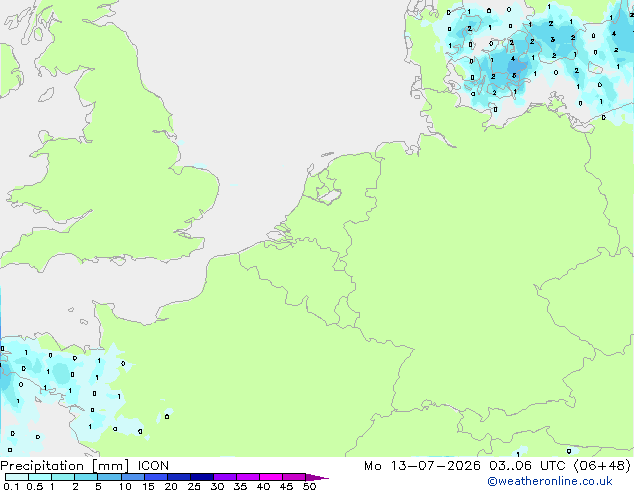Select the legend value '25'
Image resolution: width=634 pixels, height=490 pixels.
pyautogui.click(x=194, y=486)
